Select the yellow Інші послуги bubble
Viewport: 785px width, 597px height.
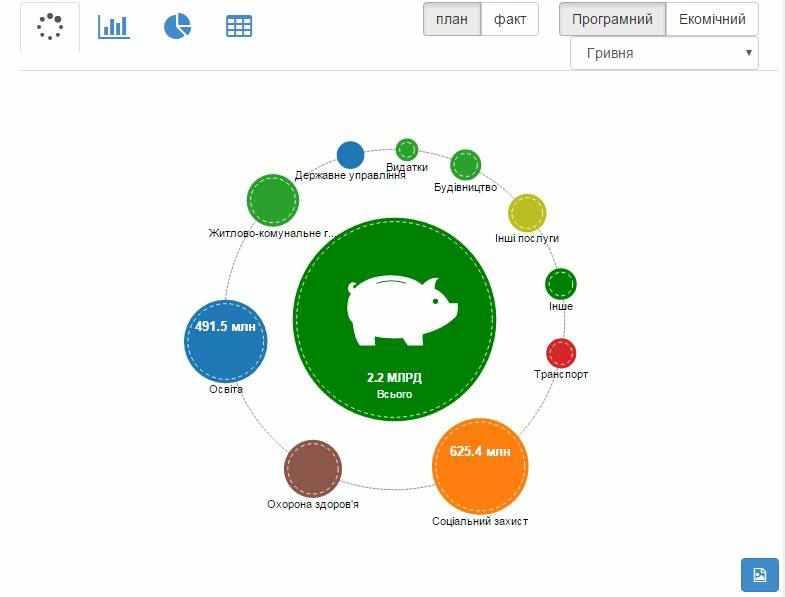click(527, 213)
